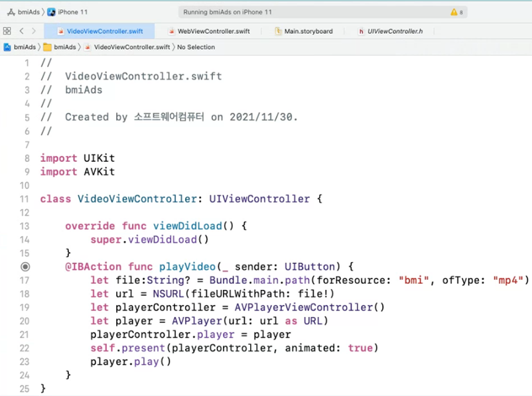Open the UIViewController.h tab
This screenshot has width=532, height=396.
click(x=391, y=31)
